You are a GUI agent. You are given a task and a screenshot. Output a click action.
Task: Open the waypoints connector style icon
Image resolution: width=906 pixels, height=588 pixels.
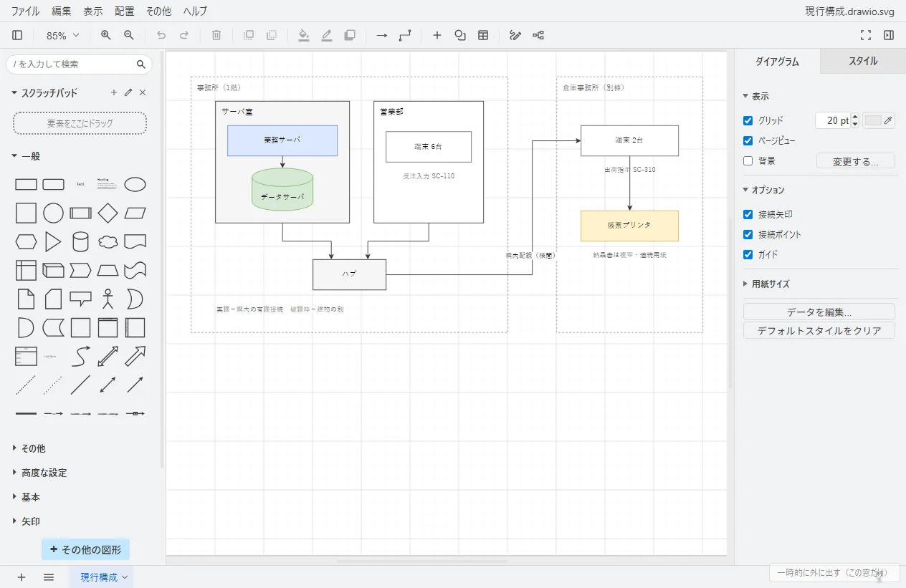(x=405, y=35)
